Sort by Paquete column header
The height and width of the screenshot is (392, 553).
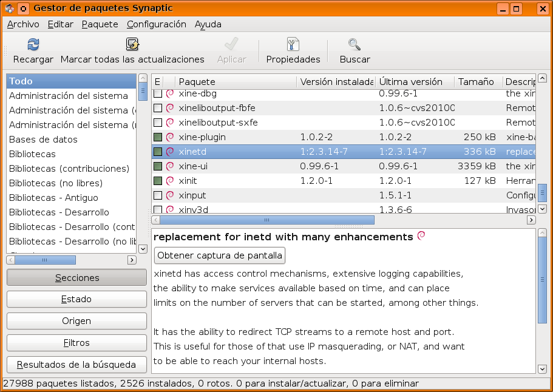click(236, 82)
